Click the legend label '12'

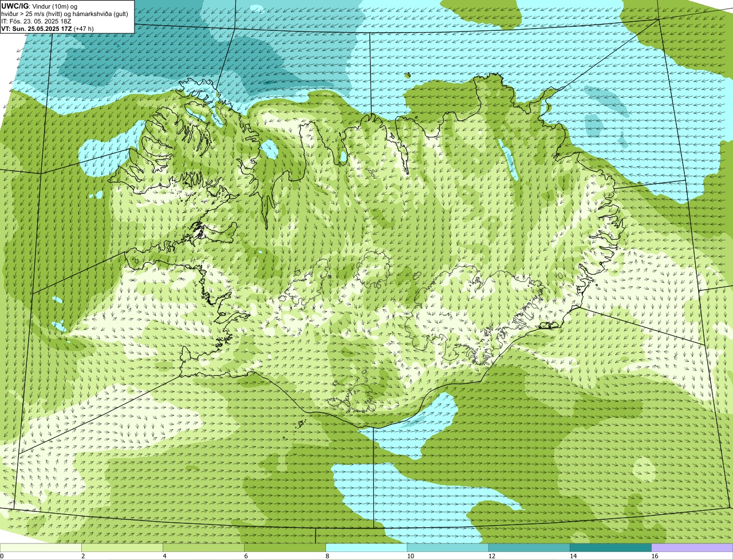[492, 556]
